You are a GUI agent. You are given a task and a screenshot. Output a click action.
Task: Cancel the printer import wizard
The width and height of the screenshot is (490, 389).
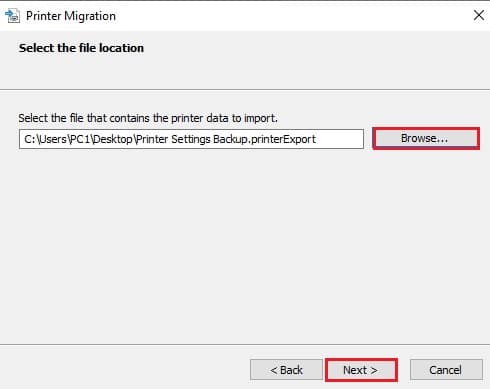[446, 370]
